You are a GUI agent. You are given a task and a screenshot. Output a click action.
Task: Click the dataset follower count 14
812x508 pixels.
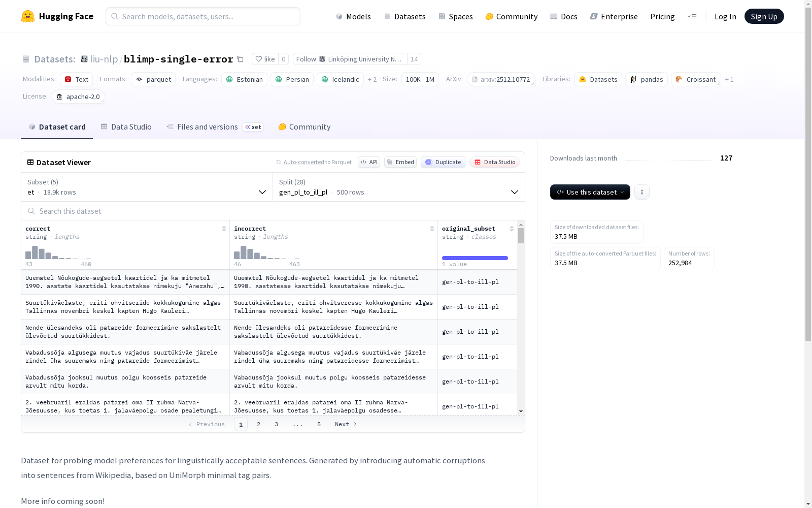(x=414, y=59)
